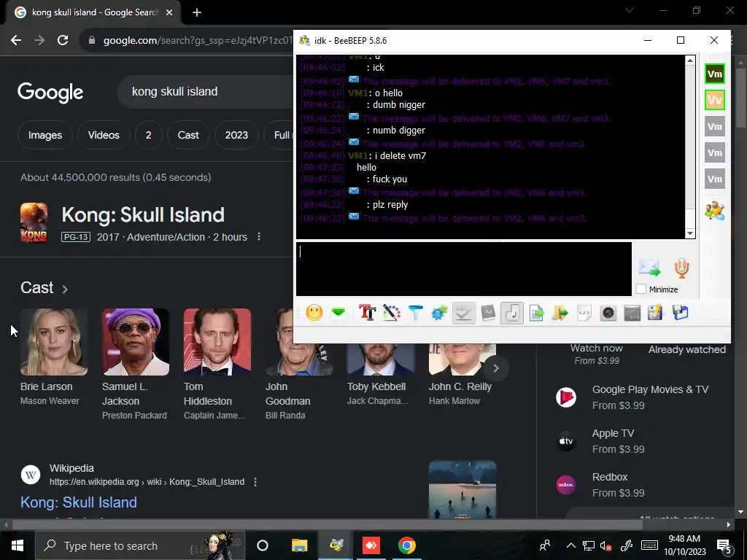This screenshot has width=747, height=560.
Task: Expand the Cast section heading arrow
Action: coord(65,289)
